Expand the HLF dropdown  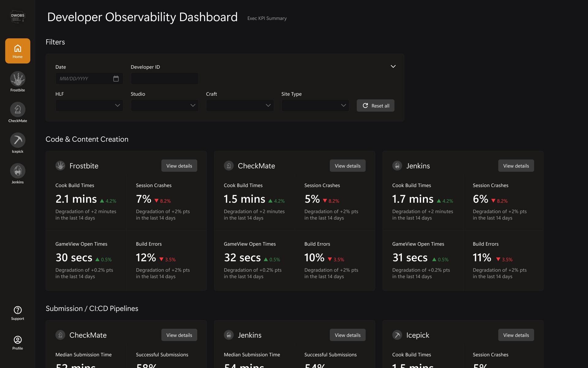89,105
